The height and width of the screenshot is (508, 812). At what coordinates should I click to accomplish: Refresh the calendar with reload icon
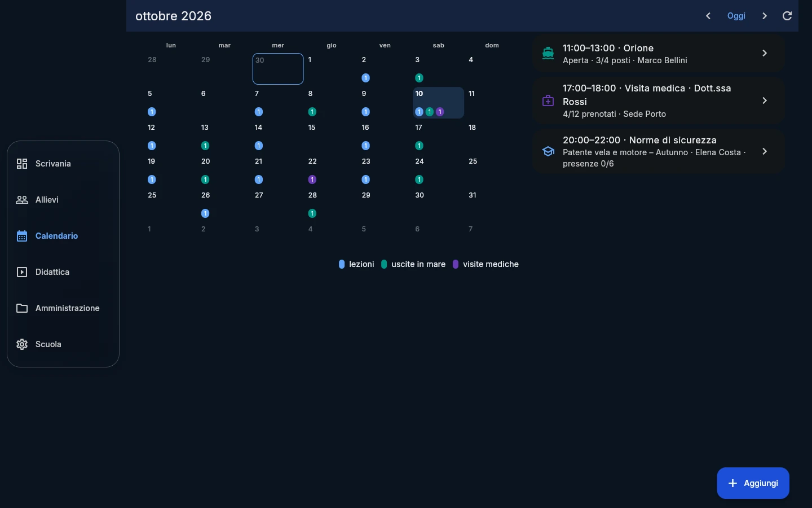(787, 16)
